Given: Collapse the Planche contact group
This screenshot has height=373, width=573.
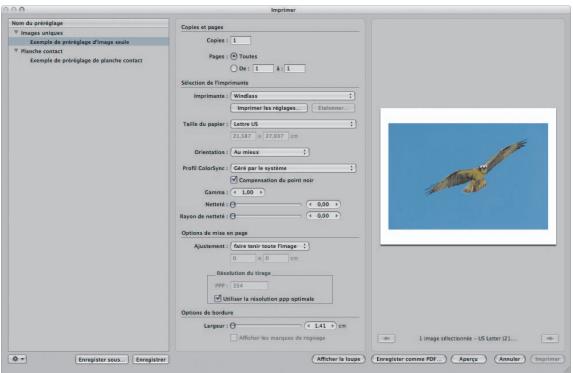Looking at the screenshot, I should tap(16, 51).
